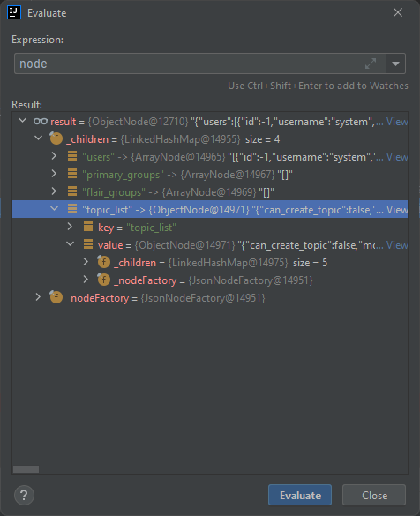
Task: Select nested _nodeFactory JsonNodeFactory@14951 text under value
Action: (x=213, y=280)
